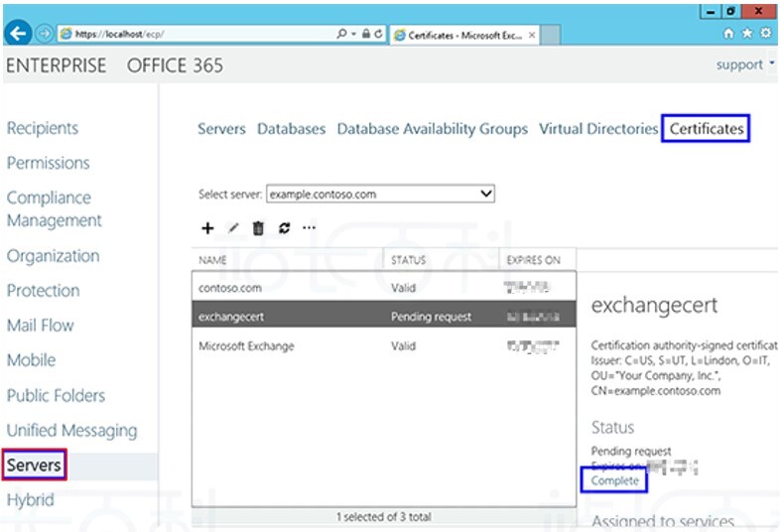Screen dimensions: 780x532
Task: Add a new certificate with plus icon
Action: point(207,228)
